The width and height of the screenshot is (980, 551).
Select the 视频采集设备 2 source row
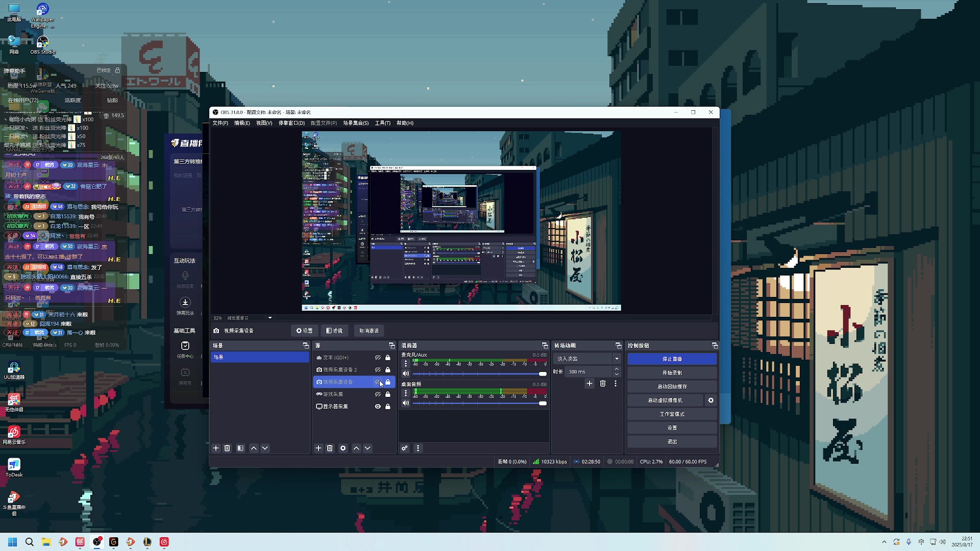[x=354, y=370]
